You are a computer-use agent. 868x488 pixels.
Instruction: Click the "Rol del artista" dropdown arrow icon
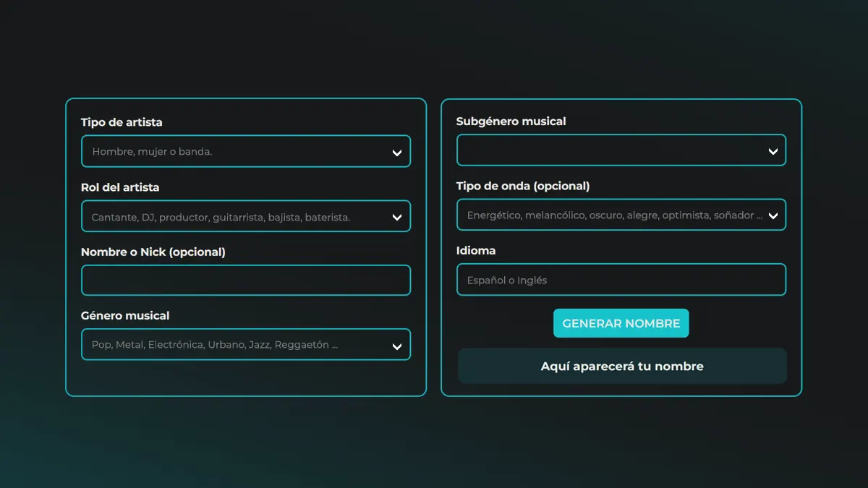click(396, 216)
